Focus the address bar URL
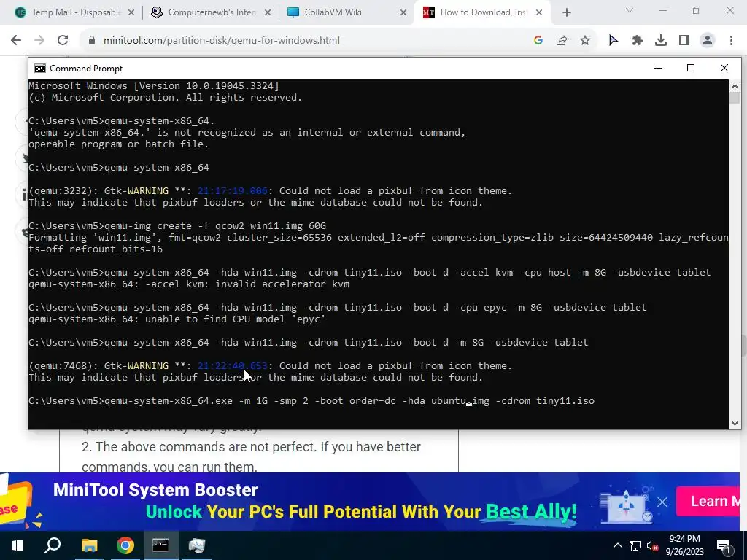The width and height of the screenshot is (747, 560). coord(222,41)
